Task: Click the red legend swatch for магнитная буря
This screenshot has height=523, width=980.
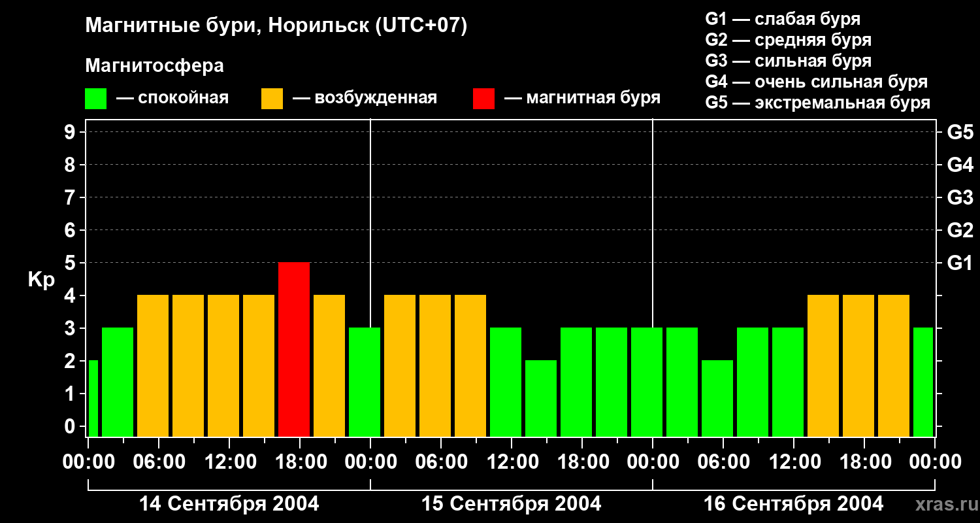Action: click(x=483, y=99)
